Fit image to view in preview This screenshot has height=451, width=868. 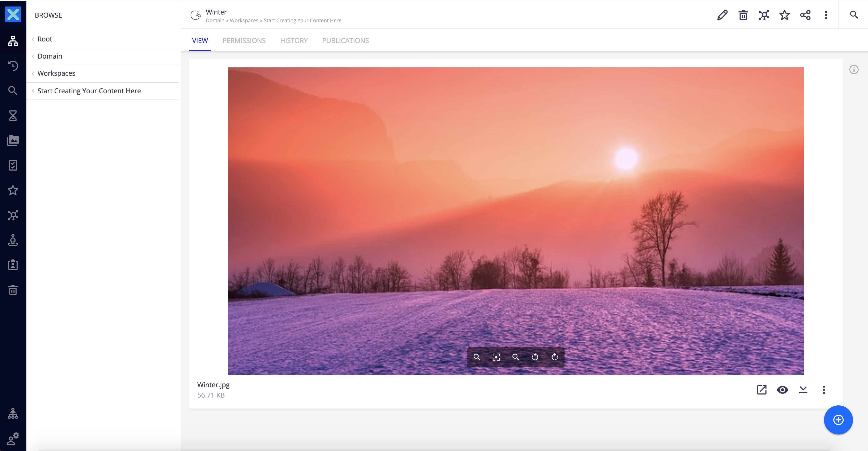coord(496,357)
